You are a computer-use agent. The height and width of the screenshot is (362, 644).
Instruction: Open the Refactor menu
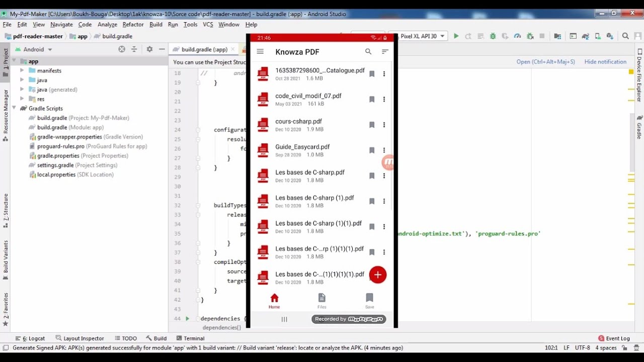(133, 24)
